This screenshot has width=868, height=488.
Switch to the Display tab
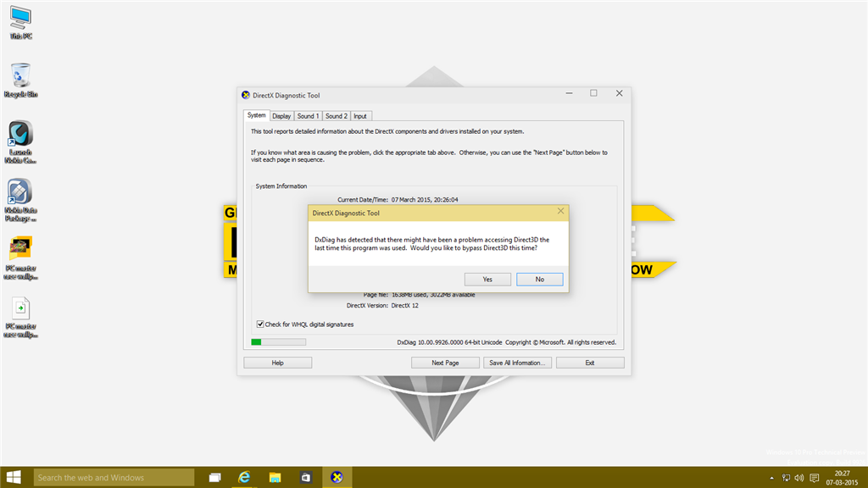click(281, 116)
